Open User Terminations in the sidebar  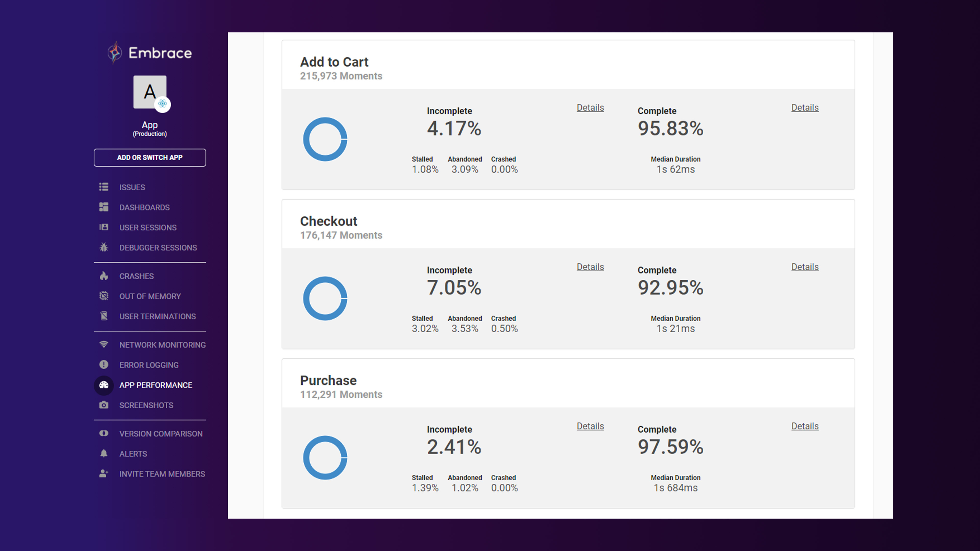click(x=157, y=316)
